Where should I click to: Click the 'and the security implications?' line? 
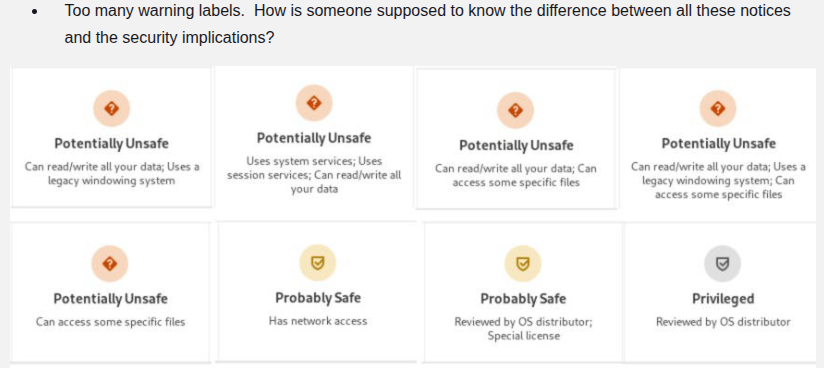click(169, 37)
